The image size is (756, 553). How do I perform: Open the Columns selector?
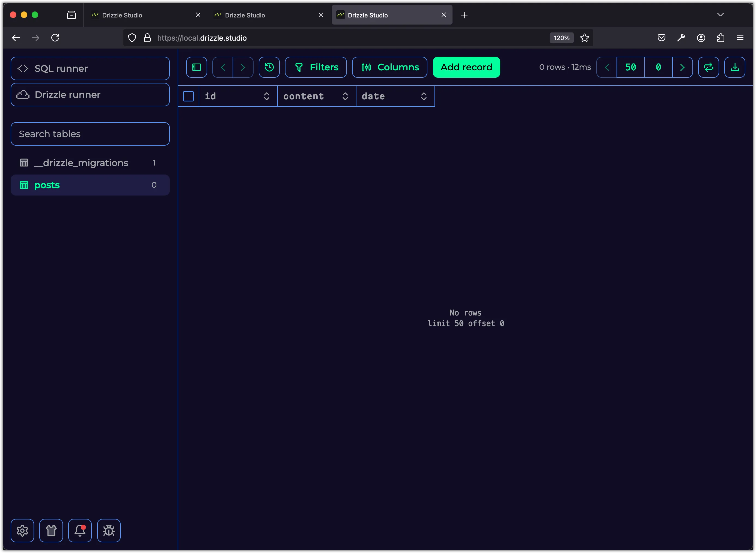pyautogui.click(x=389, y=67)
